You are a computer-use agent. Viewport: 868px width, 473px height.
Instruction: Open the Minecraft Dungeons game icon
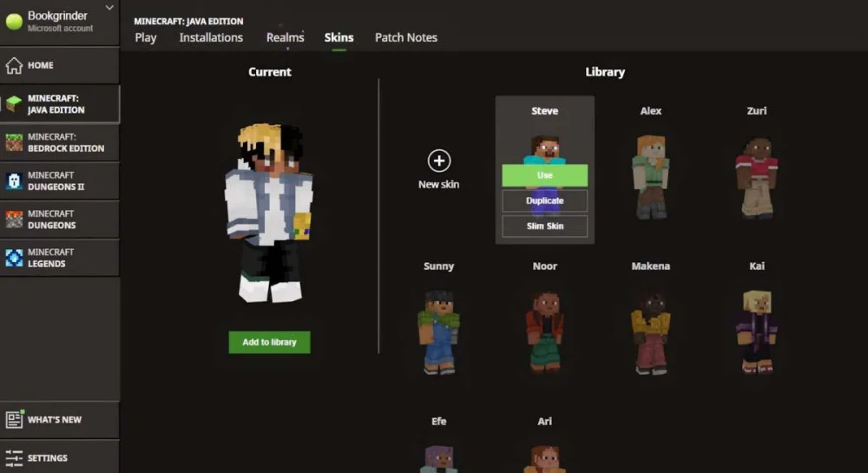tap(14, 219)
